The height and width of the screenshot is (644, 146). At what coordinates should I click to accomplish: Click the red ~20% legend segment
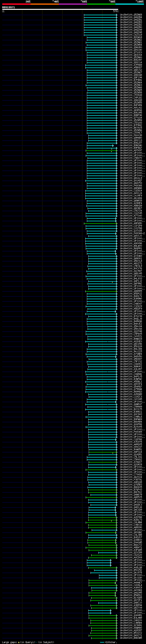click(16, 4)
